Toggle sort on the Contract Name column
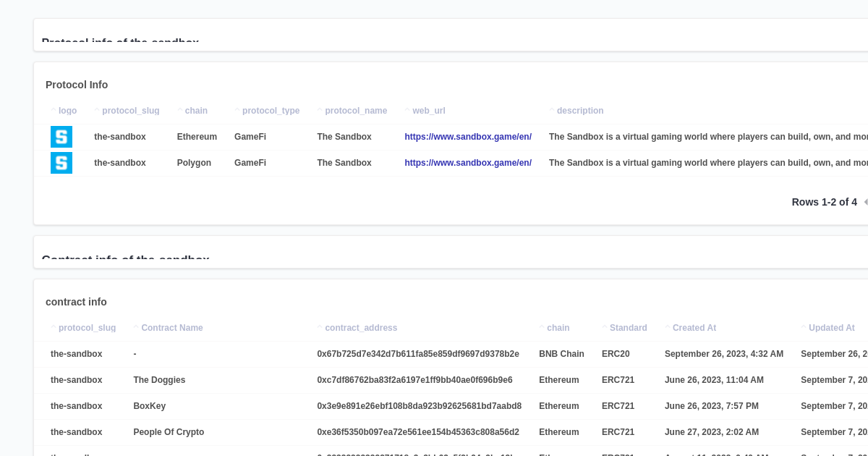 click(x=136, y=326)
